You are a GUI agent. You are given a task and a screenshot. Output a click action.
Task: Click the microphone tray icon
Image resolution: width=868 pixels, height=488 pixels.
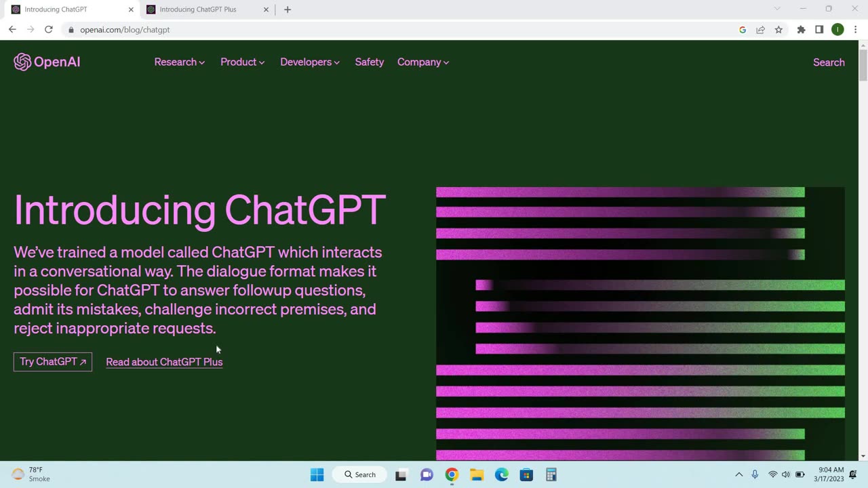pyautogui.click(x=755, y=474)
